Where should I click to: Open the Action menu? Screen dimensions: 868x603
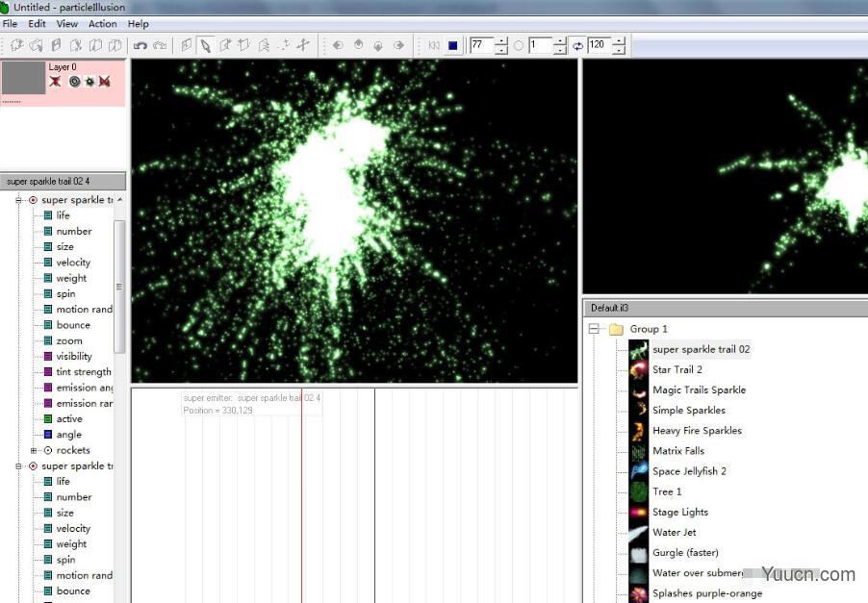pos(102,24)
